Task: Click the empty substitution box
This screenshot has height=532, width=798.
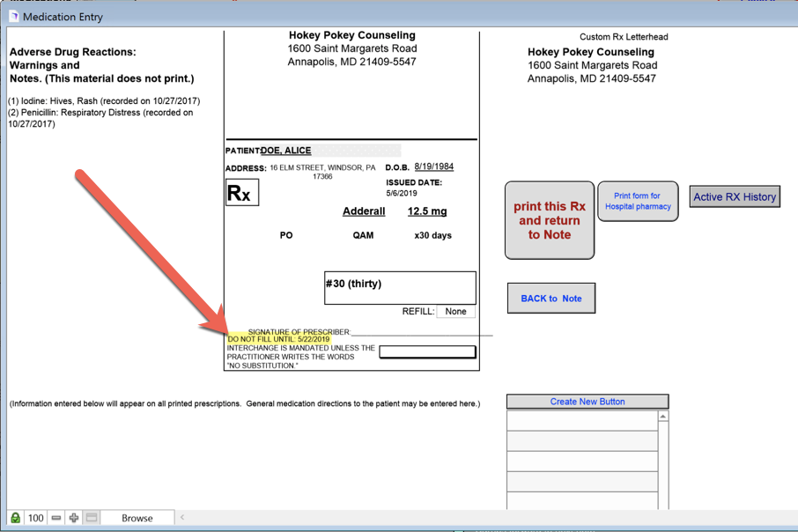Action: 427,352
